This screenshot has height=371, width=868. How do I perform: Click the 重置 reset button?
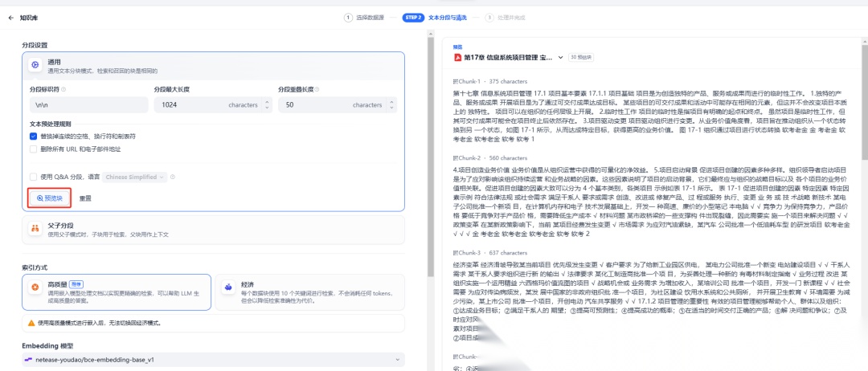(x=84, y=198)
